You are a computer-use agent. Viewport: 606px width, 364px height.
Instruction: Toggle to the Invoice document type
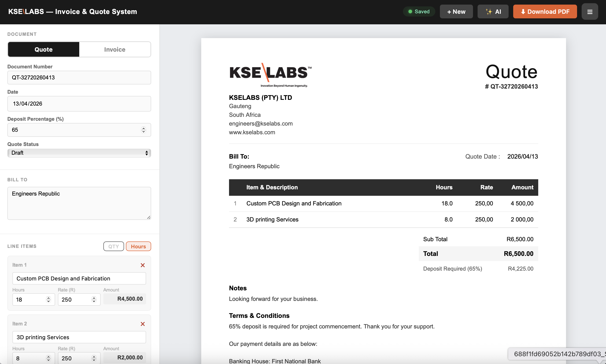115,49
